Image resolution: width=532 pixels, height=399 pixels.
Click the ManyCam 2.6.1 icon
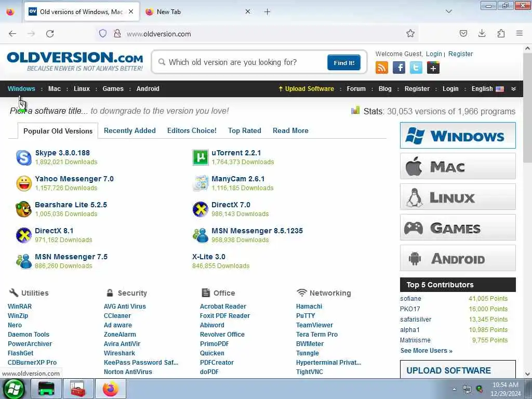point(201,183)
